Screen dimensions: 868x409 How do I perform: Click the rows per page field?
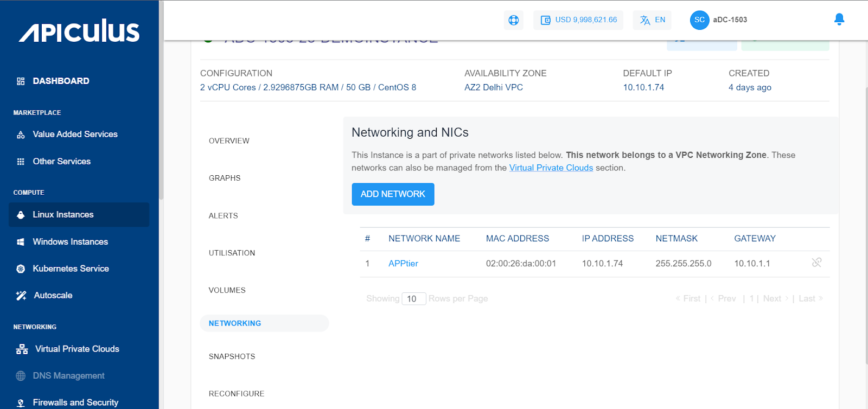point(414,299)
